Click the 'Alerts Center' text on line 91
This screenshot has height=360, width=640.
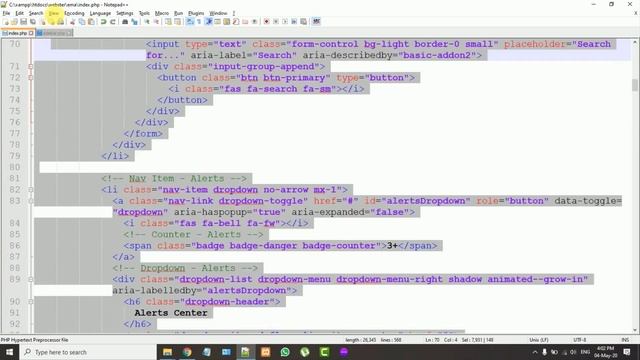(x=171, y=313)
